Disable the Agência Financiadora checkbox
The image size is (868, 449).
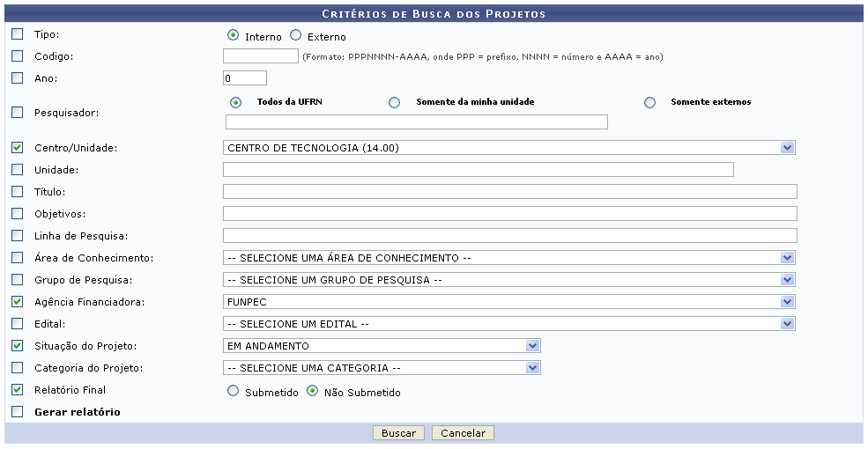pyautogui.click(x=18, y=301)
